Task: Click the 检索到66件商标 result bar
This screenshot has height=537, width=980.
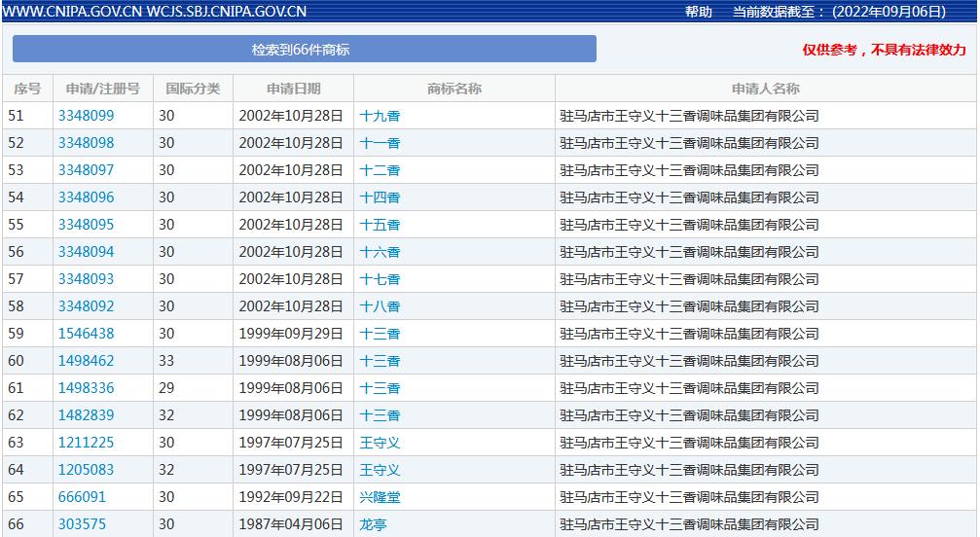Action: click(304, 50)
